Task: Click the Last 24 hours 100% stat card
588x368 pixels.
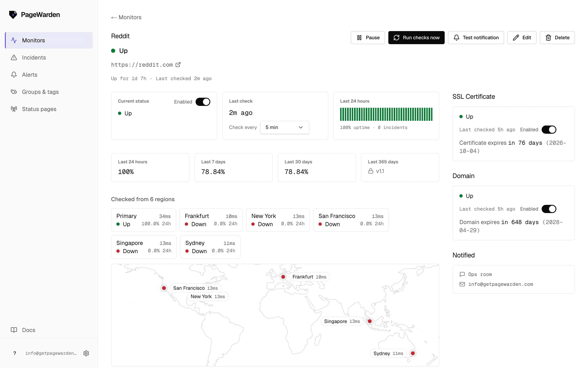Action: [x=150, y=167]
